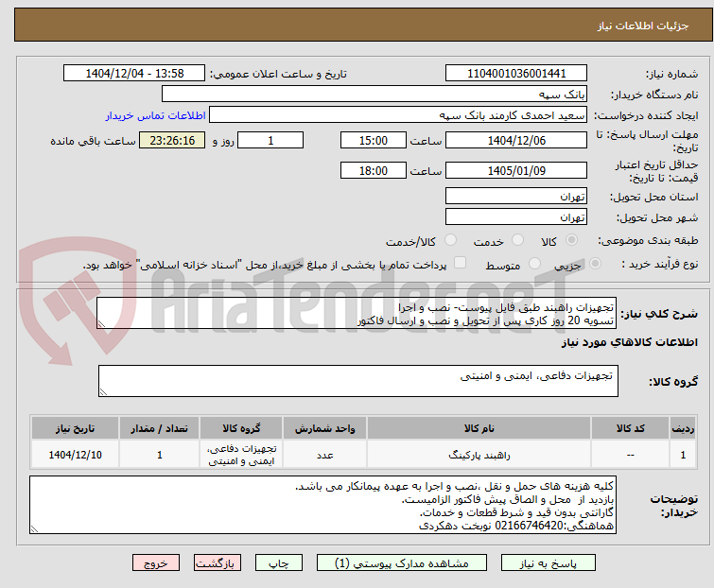Click the buyer name field 'بانک سپه'

coord(374,95)
